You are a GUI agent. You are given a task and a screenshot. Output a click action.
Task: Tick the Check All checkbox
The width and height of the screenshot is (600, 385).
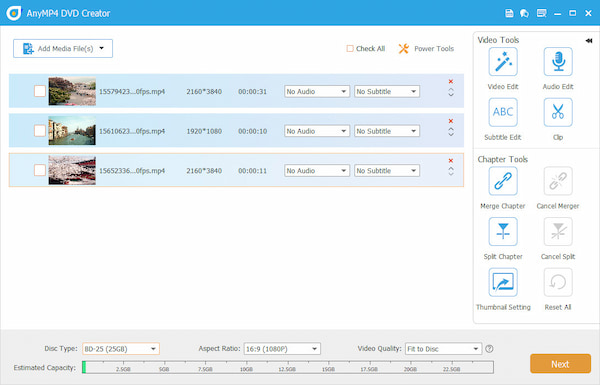[x=350, y=49]
